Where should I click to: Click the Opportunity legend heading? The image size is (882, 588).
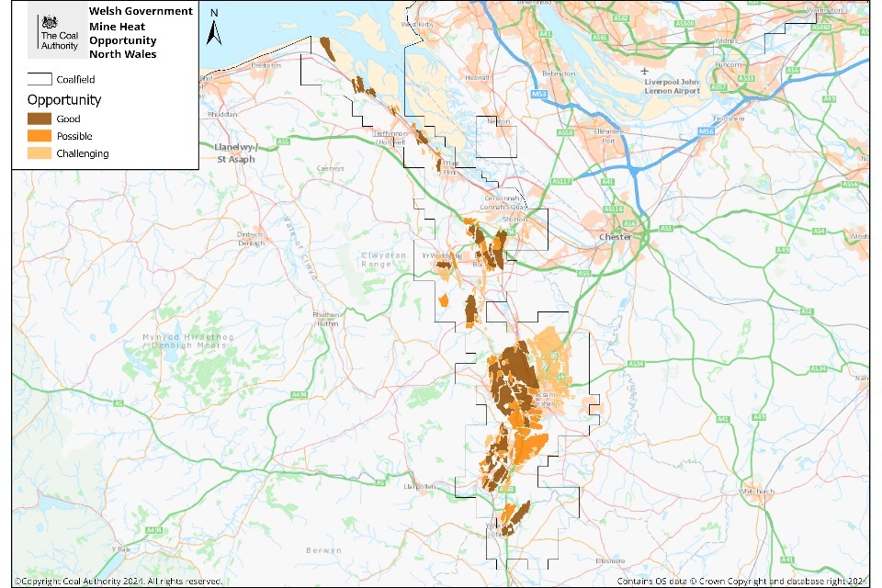[64, 99]
